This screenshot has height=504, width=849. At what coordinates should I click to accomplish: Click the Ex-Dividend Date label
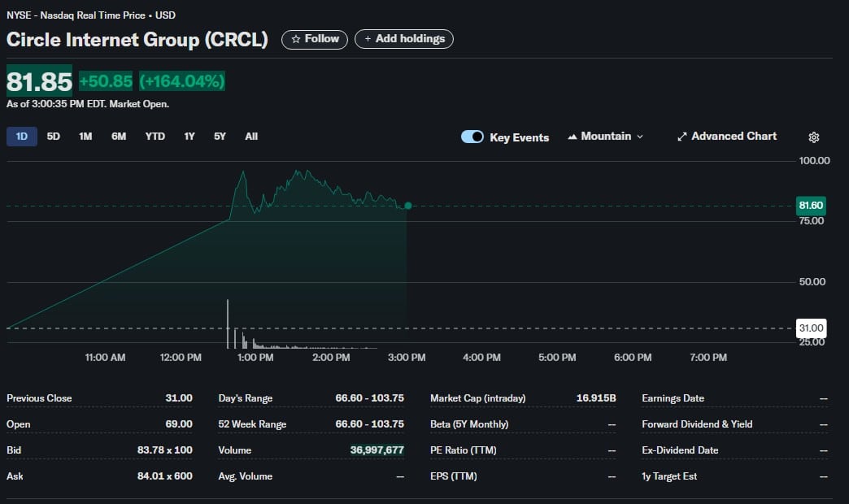(680, 450)
